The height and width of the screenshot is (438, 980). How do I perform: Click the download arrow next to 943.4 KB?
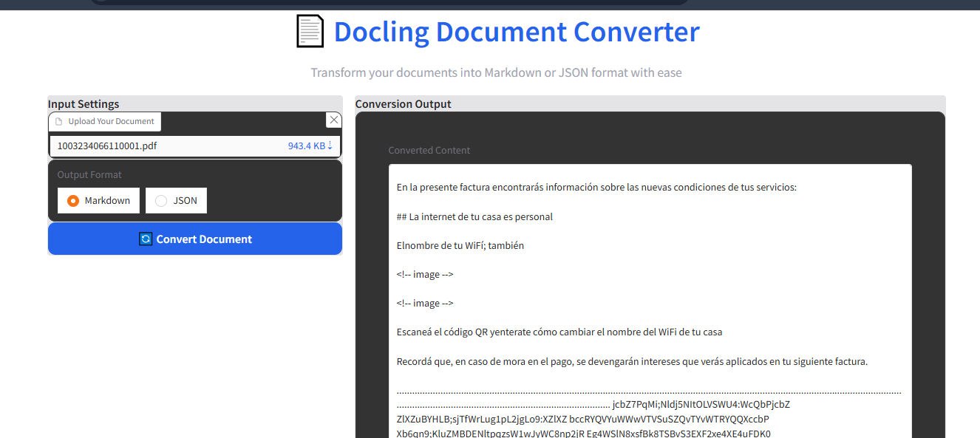pyautogui.click(x=330, y=146)
